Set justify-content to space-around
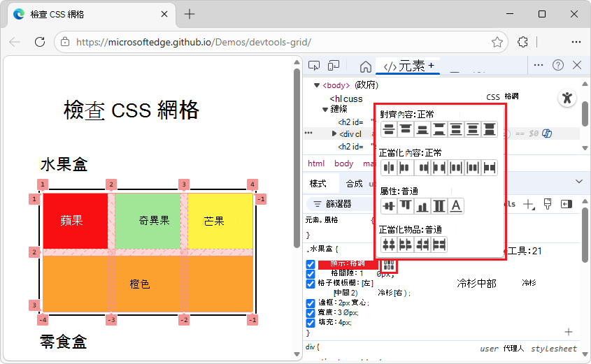591x364 pixels. coord(456,168)
